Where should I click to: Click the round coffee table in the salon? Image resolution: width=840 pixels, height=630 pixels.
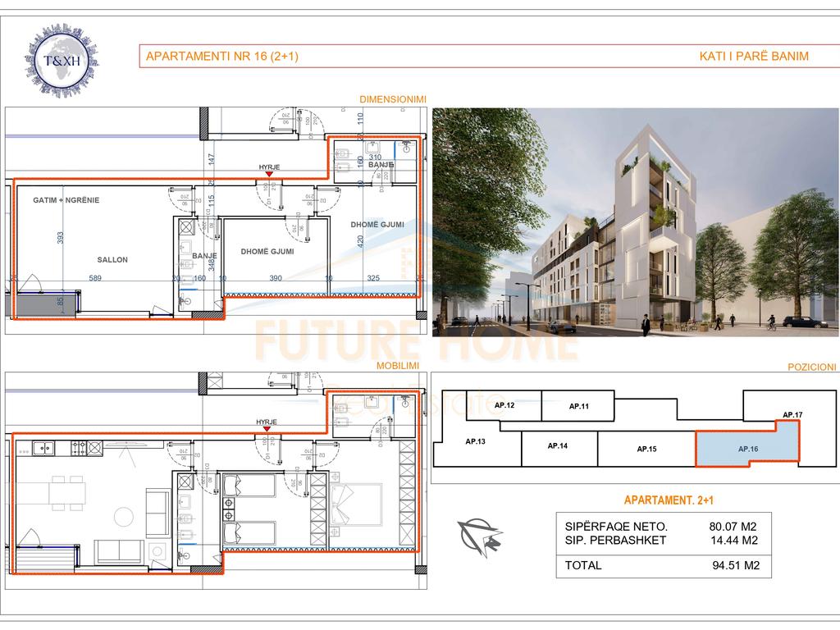coord(124,517)
